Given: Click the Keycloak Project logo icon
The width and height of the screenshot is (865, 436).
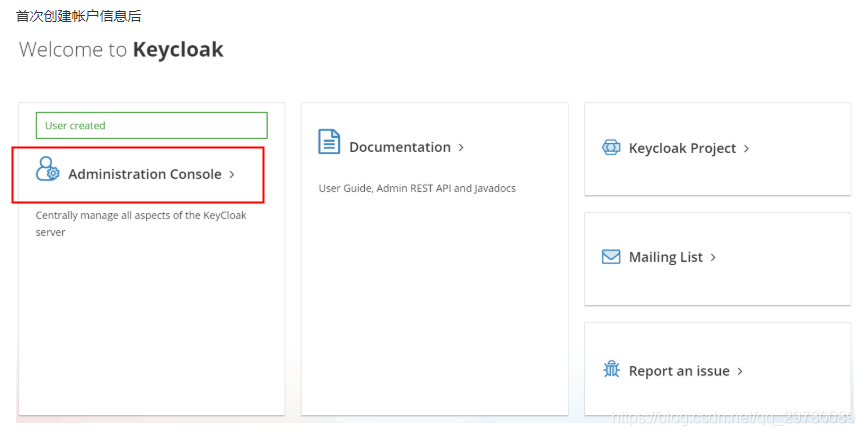Looking at the screenshot, I should [x=611, y=148].
